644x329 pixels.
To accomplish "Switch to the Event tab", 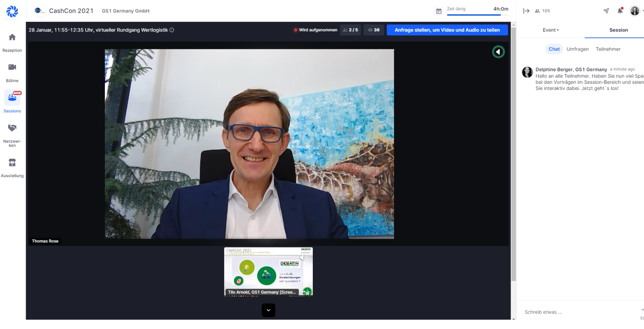I will click(x=550, y=30).
